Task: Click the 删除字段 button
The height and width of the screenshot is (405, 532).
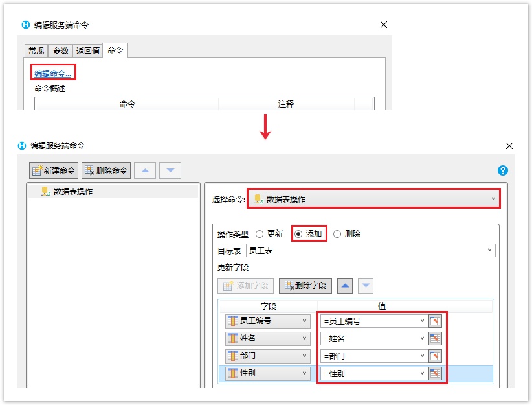Action: pyautogui.click(x=306, y=286)
